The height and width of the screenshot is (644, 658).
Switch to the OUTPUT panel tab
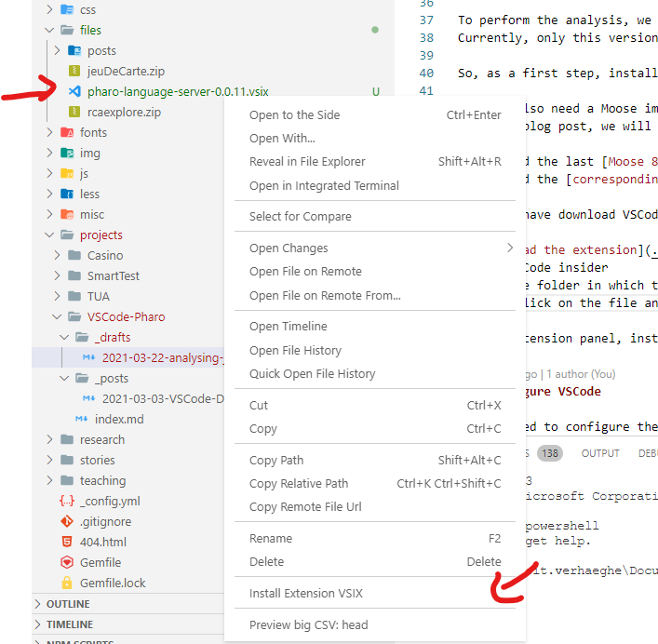[600, 453]
